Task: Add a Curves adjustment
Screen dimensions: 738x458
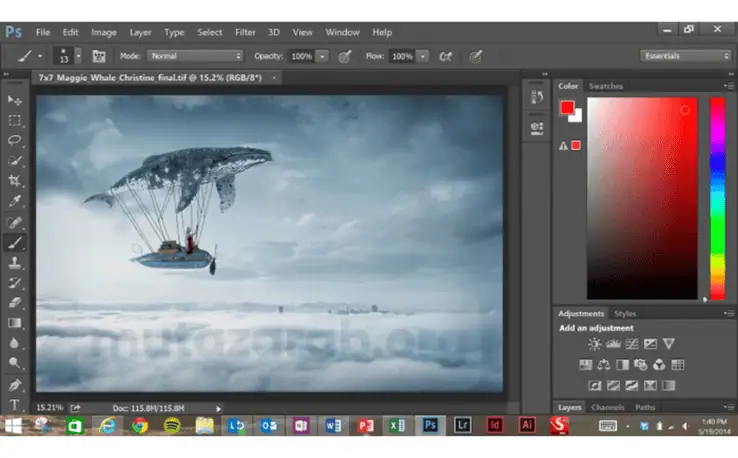Action: pos(632,344)
